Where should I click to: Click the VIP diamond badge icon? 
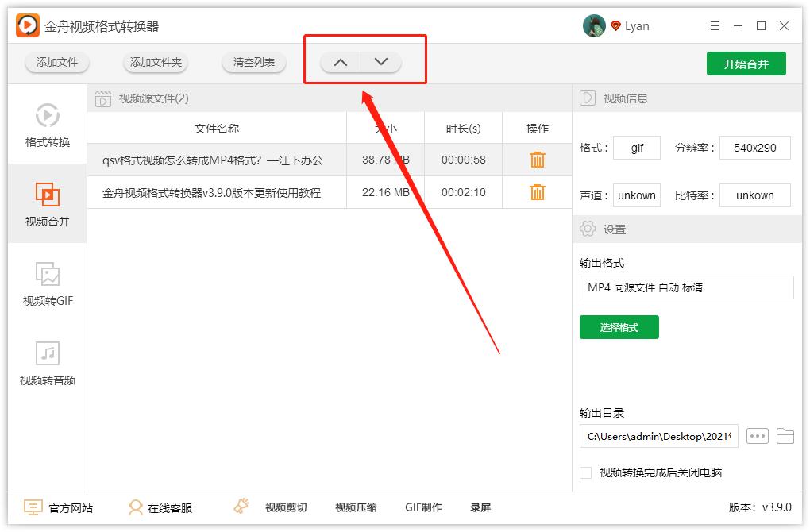615,26
